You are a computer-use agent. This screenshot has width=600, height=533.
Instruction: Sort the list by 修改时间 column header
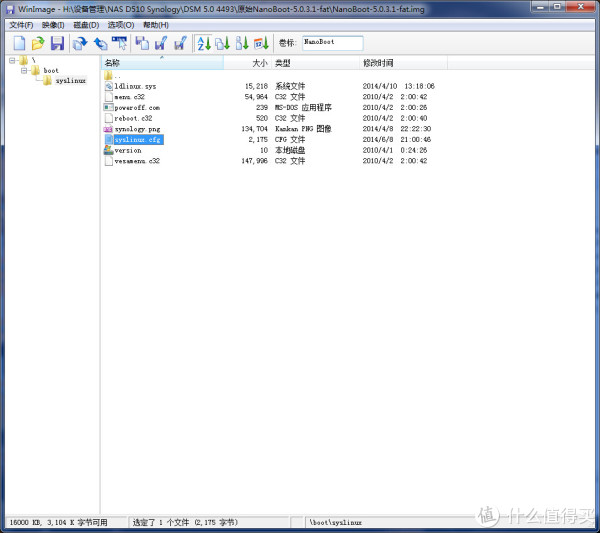(x=379, y=62)
